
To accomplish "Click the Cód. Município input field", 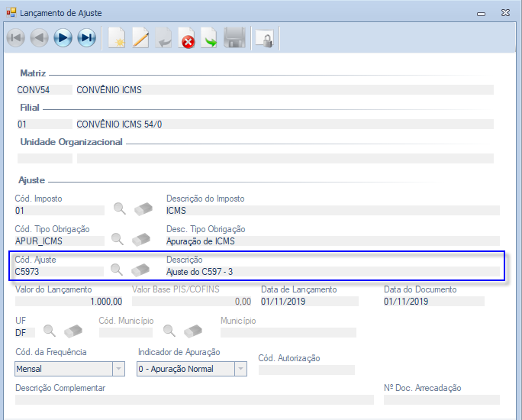I will tap(126, 332).
